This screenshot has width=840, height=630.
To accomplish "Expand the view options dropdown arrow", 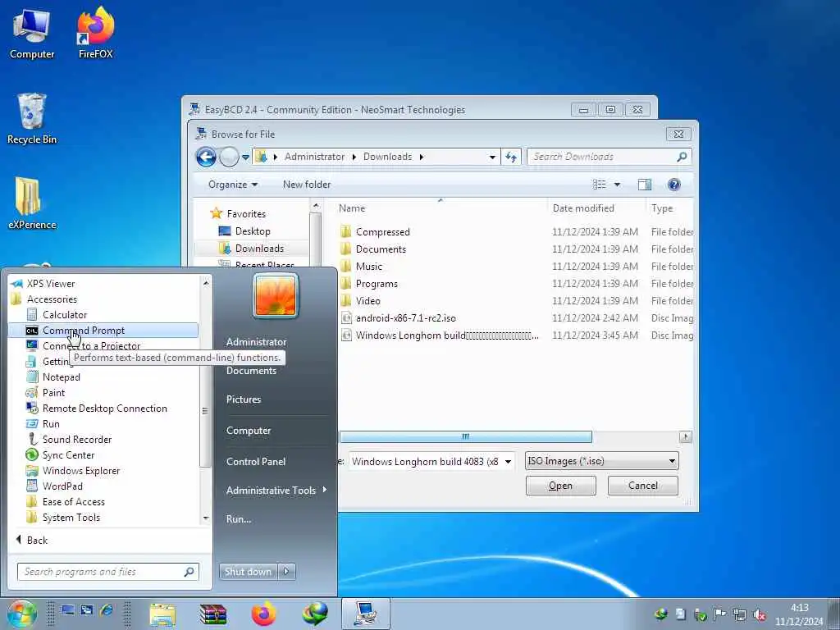I will pos(617,185).
